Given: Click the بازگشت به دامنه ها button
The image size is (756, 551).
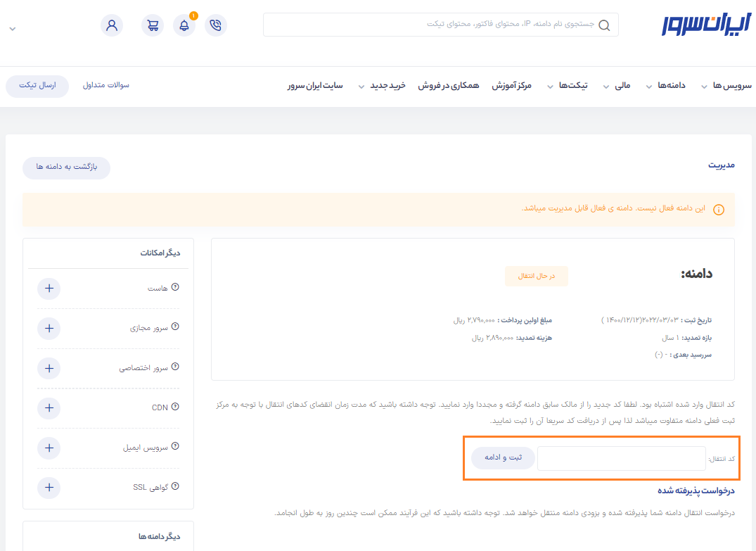Looking at the screenshot, I should tap(66, 168).
